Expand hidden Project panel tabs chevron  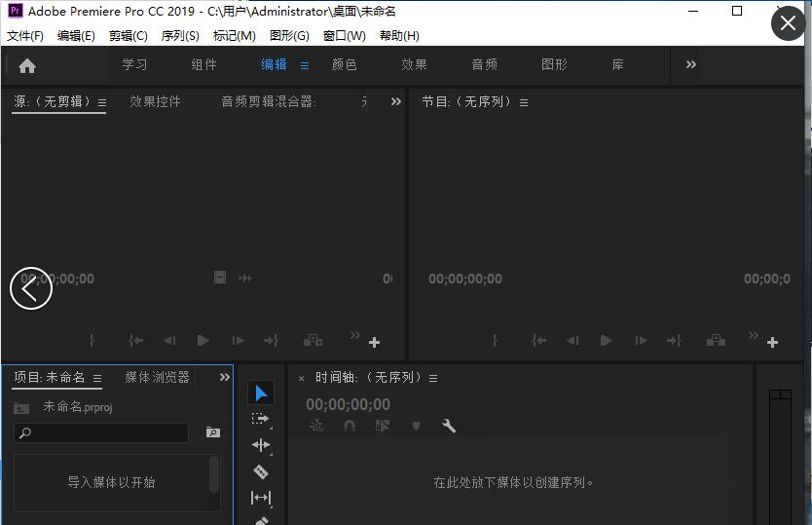point(225,377)
